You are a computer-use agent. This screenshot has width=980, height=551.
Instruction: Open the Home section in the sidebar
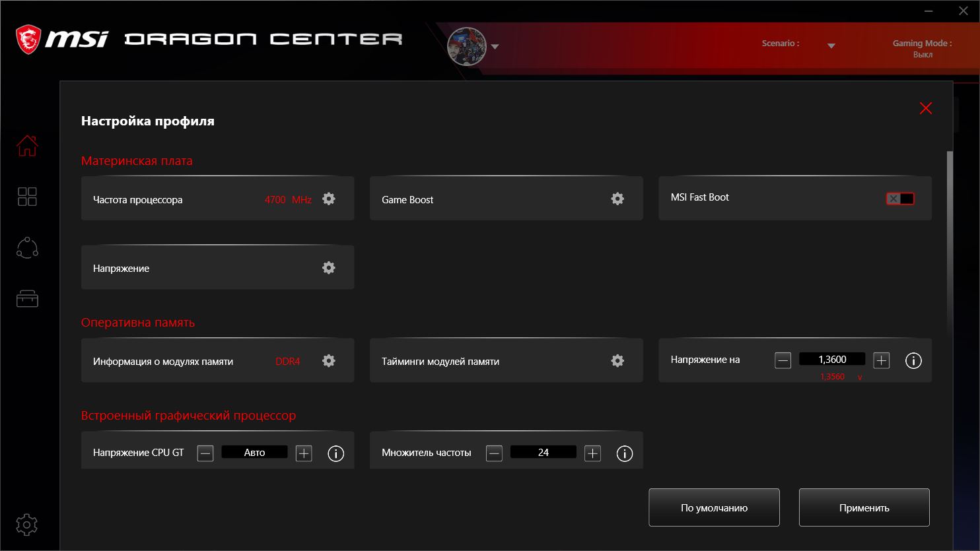coord(27,145)
